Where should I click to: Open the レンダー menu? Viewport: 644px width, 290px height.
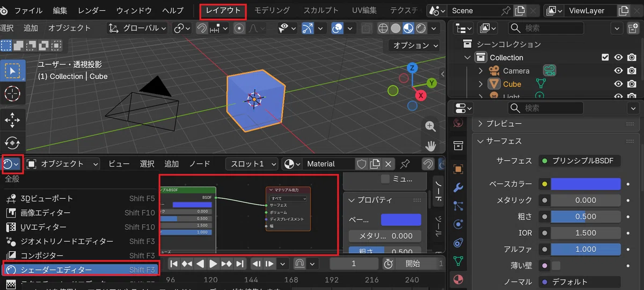(92, 11)
